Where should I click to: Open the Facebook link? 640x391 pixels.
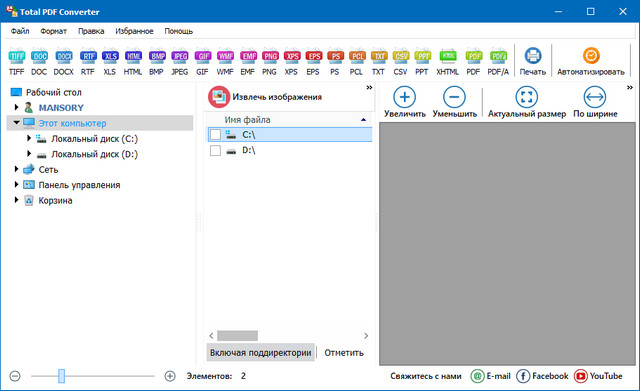point(542,376)
